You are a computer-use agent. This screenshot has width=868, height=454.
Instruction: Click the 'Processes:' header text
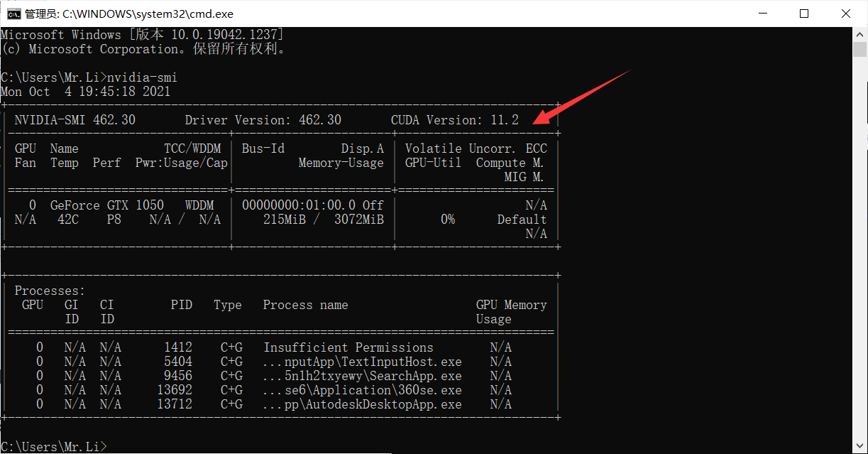50,291
